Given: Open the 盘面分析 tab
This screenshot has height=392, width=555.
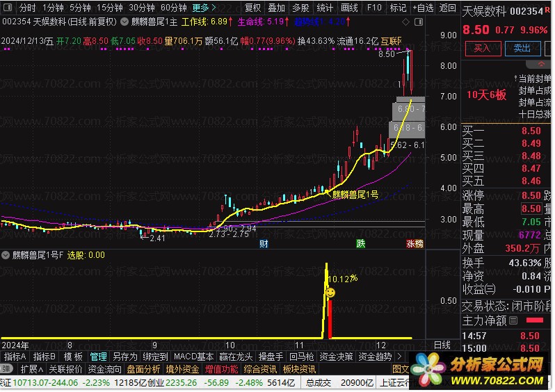Looking at the screenshot, I should pyautogui.click(x=143, y=369).
